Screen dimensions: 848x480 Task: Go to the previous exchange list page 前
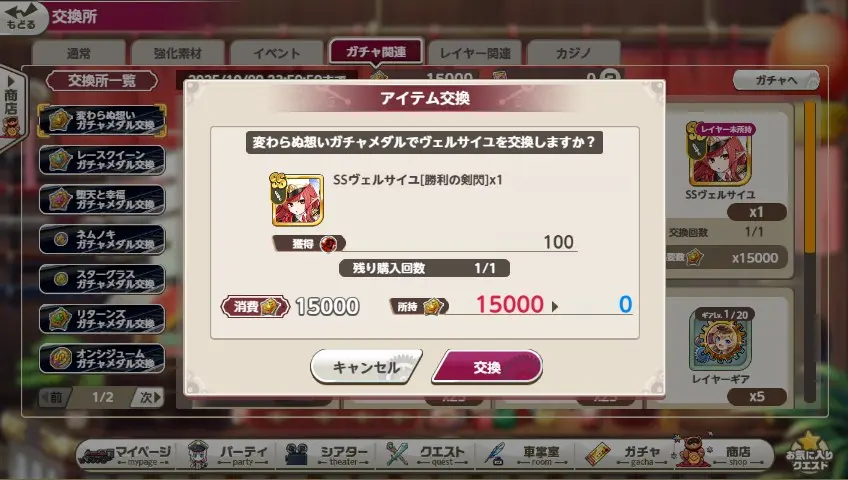[x=54, y=397]
